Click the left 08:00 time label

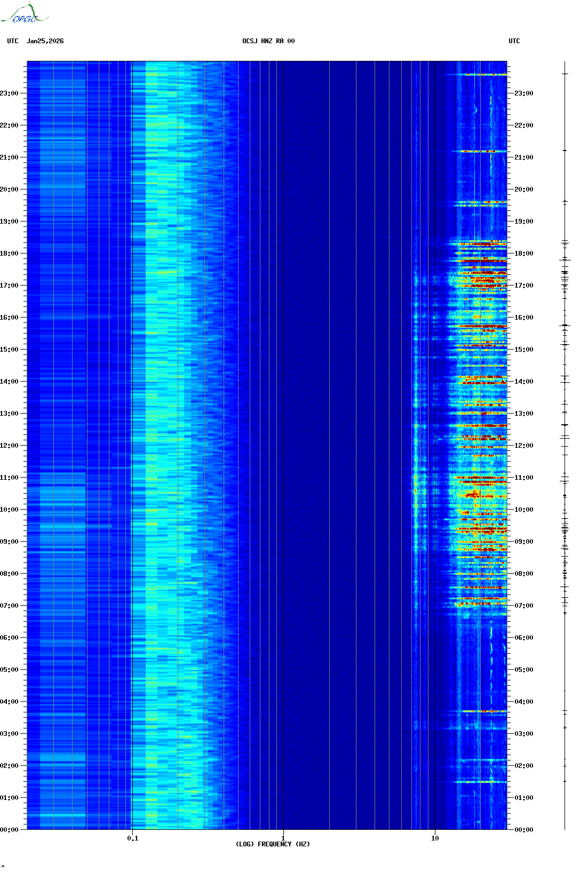point(9,574)
